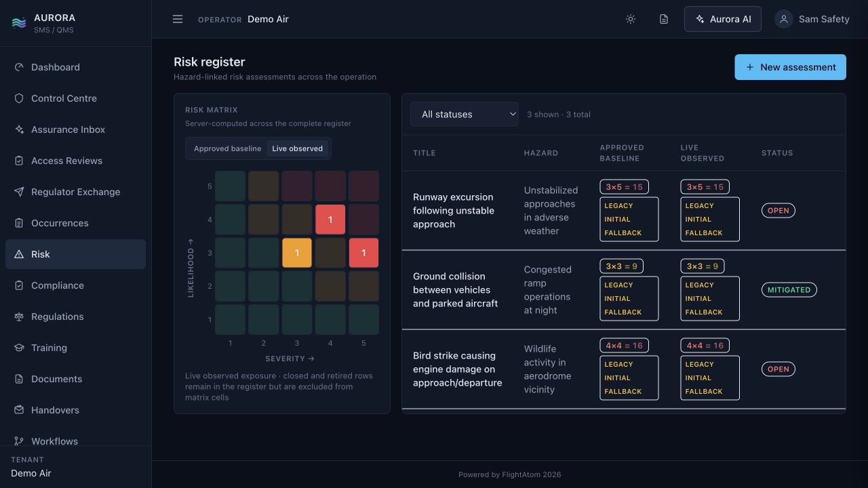Open the All statuses filter dropdown
Screen dimensions: 868x488
465,115
